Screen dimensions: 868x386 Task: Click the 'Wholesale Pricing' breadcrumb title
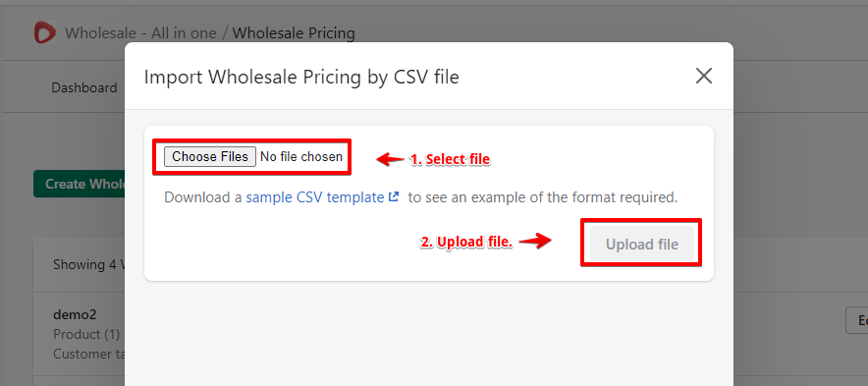(x=294, y=33)
